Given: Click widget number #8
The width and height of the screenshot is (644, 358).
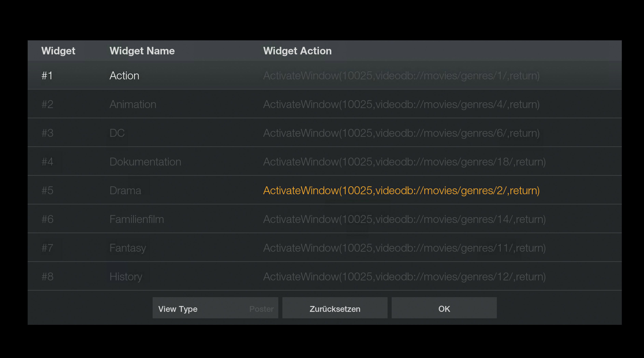Looking at the screenshot, I should 47,277.
